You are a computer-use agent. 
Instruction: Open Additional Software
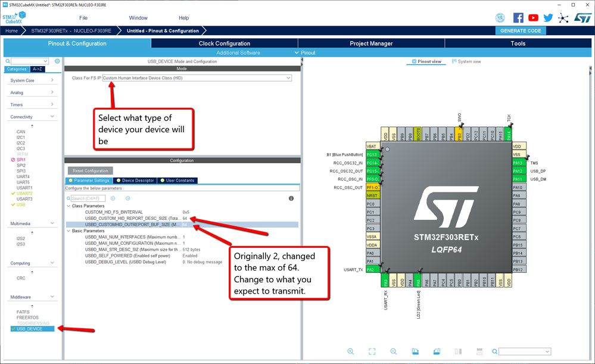238,53
